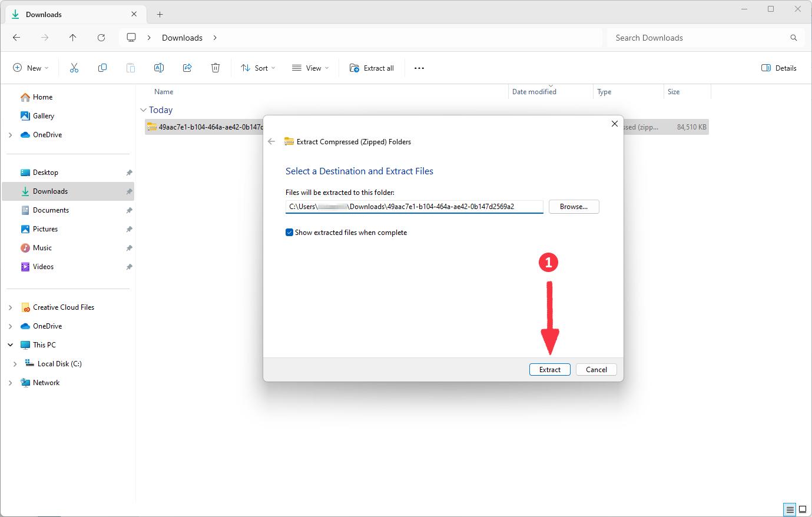This screenshot has height=517, width=812.
Task: Open the See more ellipsis menu
Action: 419,68
